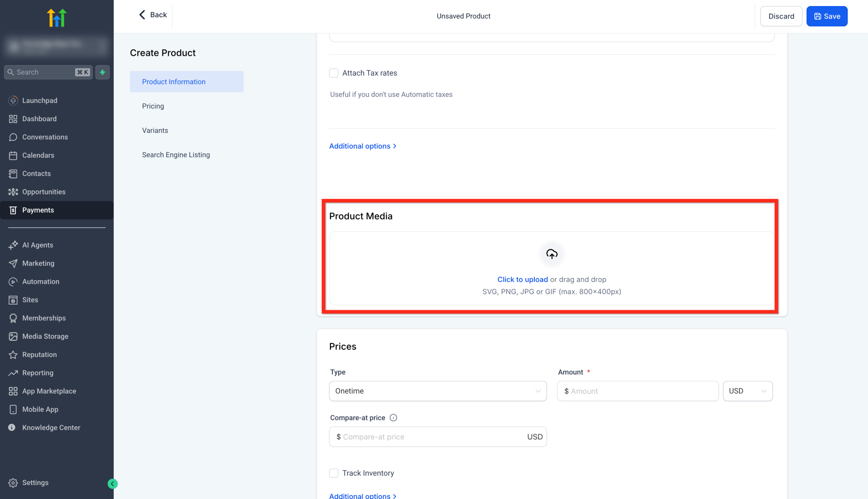Collapse the sidebar with the green arrow toggle
This screenshot has height=499, width=868.
112,483
